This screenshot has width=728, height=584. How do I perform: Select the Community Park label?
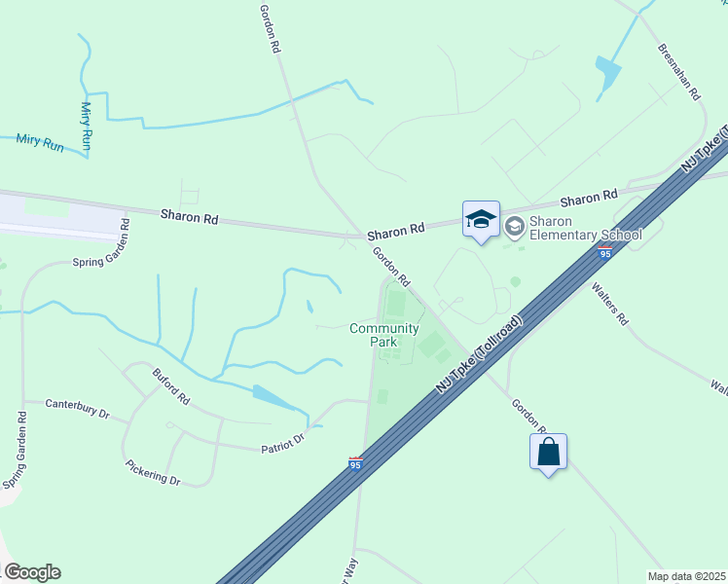tap(384, 335)
